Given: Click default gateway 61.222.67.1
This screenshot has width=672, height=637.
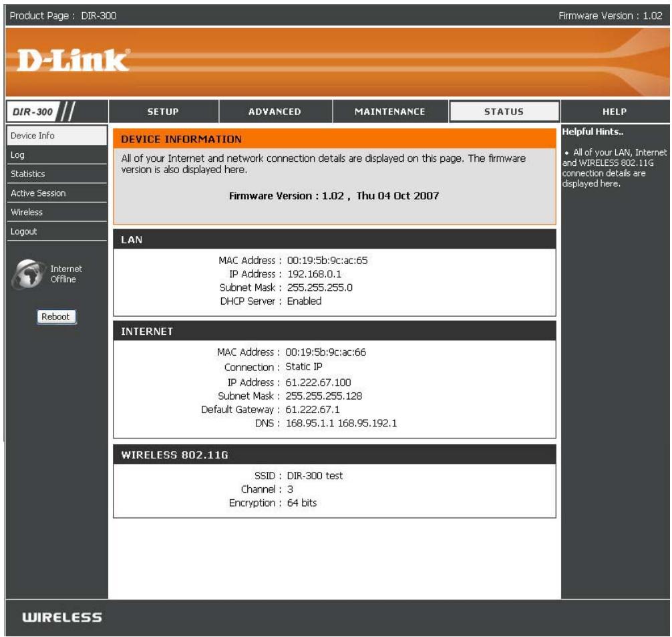Looking at the screenshot, I should click(313, 410).
